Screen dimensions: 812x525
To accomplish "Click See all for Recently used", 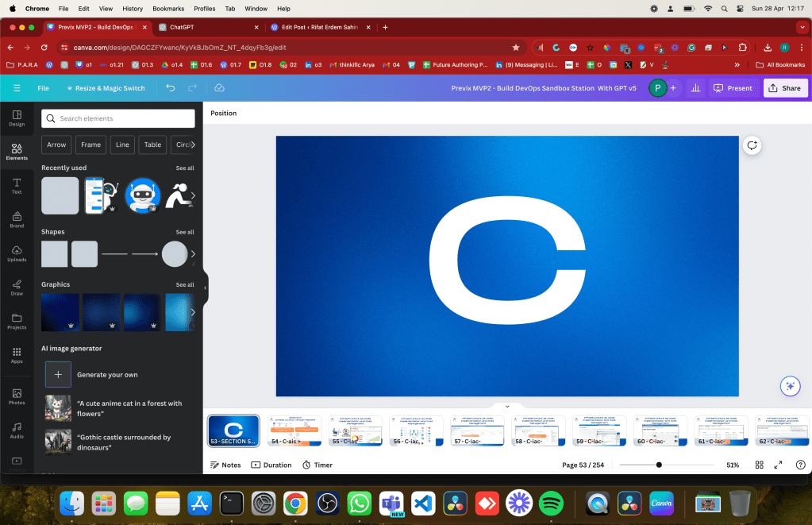I will (185, 168).
